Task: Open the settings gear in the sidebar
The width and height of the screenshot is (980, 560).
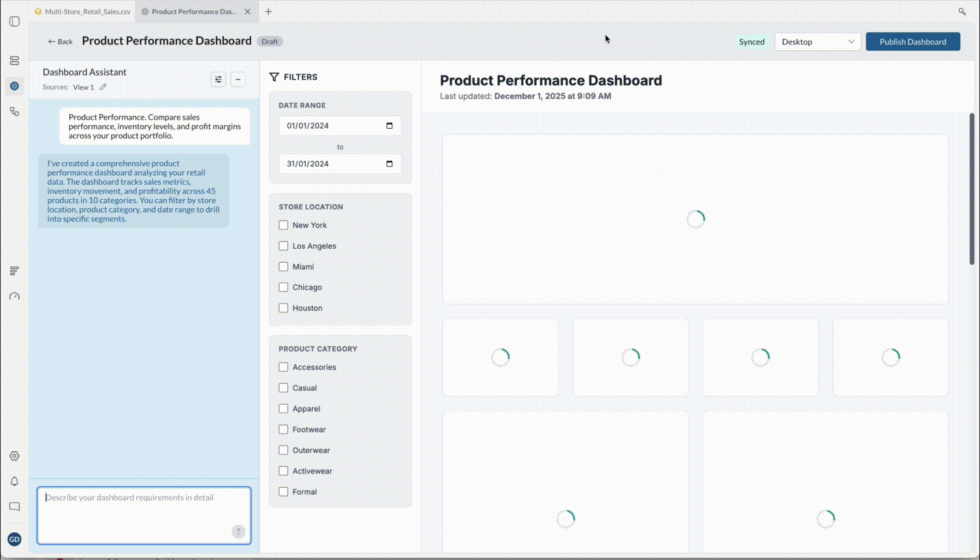Action: (x=14, y=456)
